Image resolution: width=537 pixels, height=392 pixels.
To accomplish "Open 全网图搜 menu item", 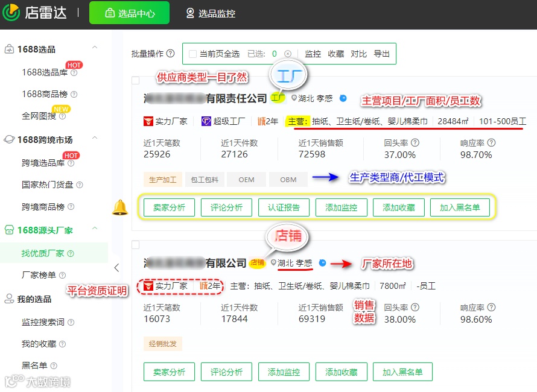I will (x=39, y=116).
